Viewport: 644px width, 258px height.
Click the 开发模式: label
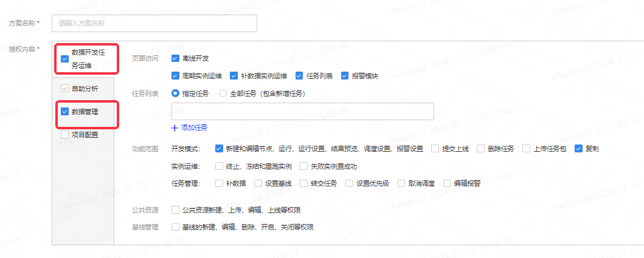[x=185, y=149]
